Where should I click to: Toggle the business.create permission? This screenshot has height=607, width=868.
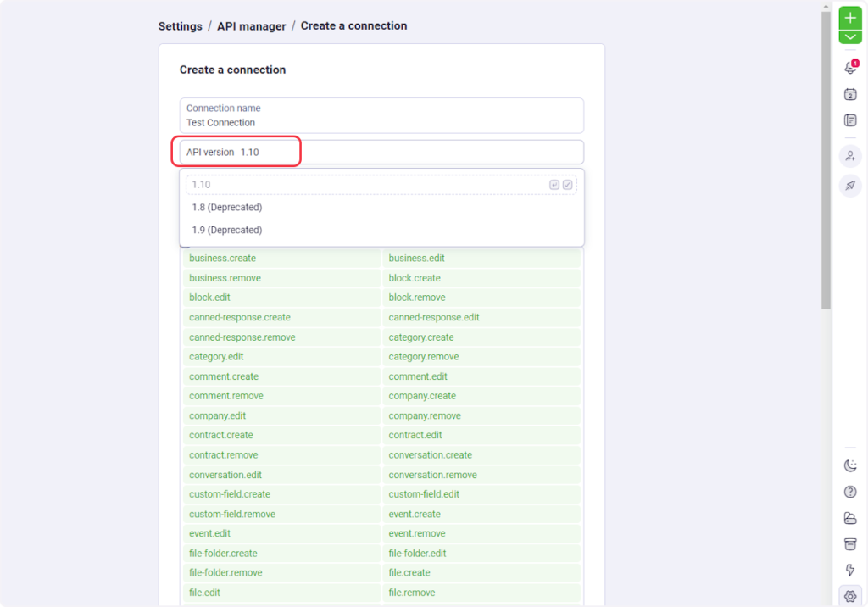281,259
